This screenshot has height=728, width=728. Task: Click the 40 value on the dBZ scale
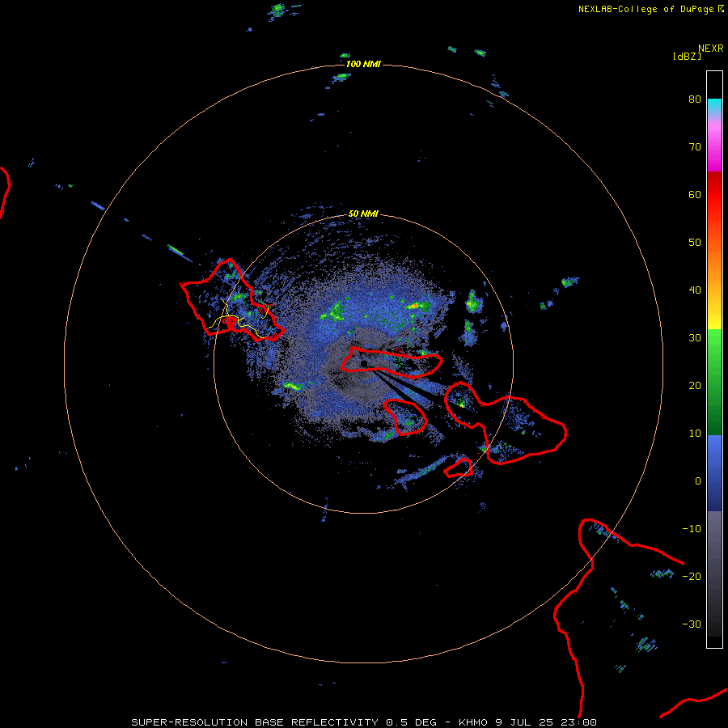coord(695,290)
